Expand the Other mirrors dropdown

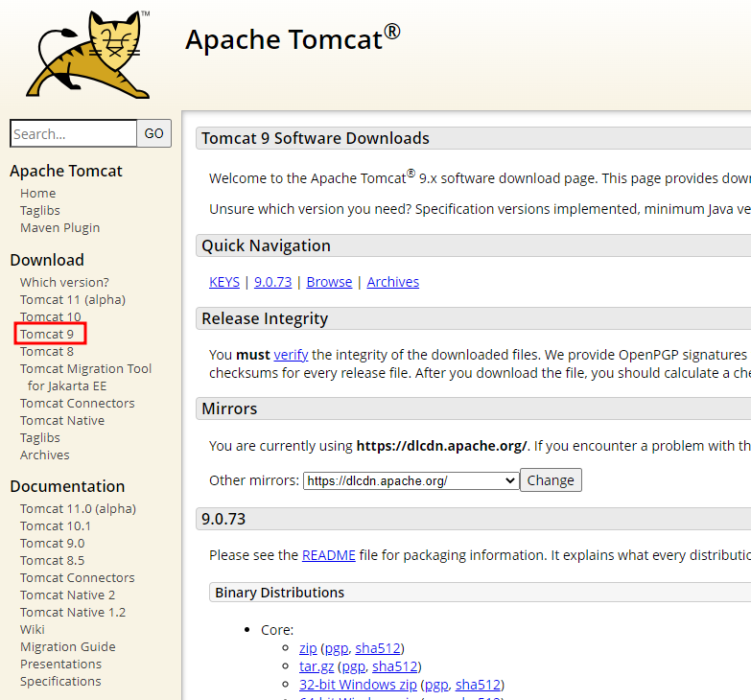pos(411,480)
